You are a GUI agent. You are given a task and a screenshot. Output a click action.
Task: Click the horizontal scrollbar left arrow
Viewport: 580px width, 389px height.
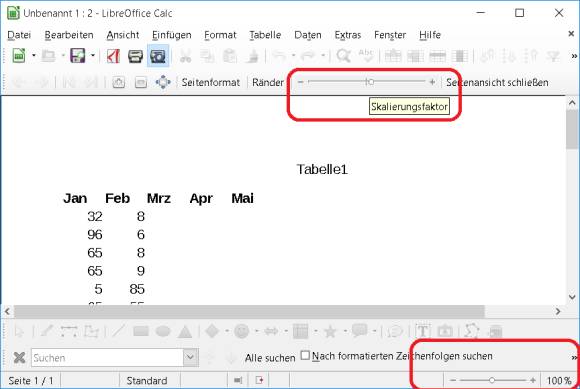tap(7, 311)
